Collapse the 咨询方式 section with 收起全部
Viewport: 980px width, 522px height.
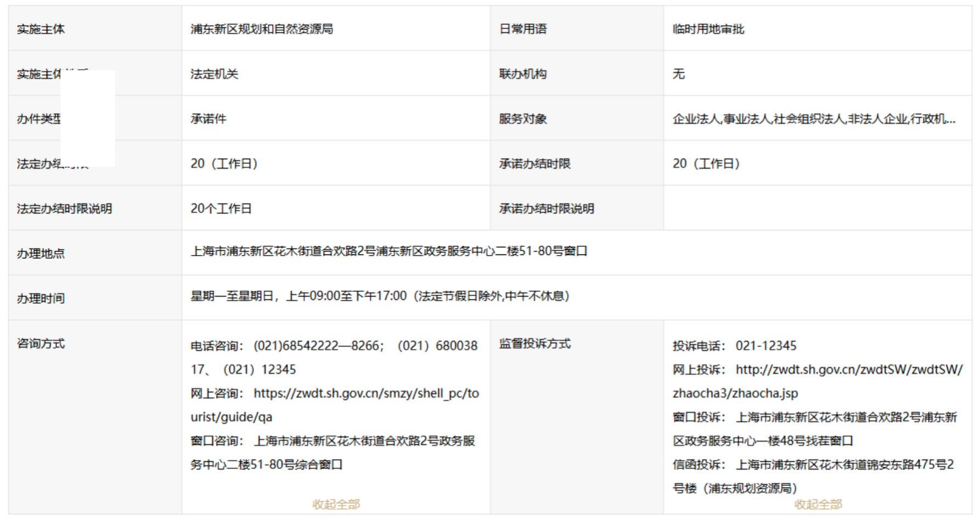336,504
